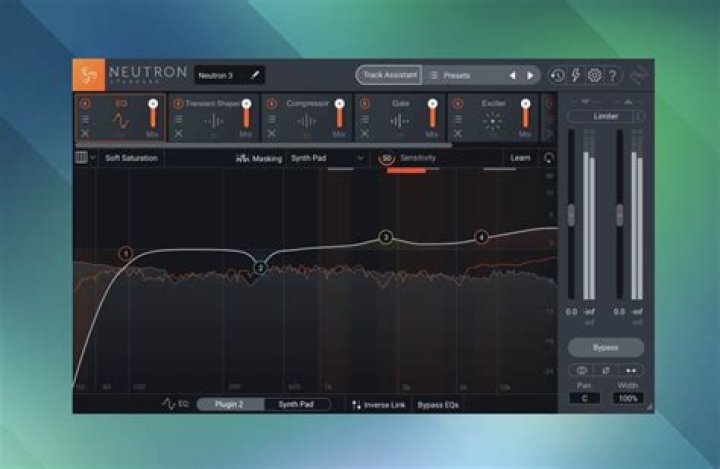Screen dimensions: 720x469
Task: Select EQ node 3
Action: click(x=386, y=237)
